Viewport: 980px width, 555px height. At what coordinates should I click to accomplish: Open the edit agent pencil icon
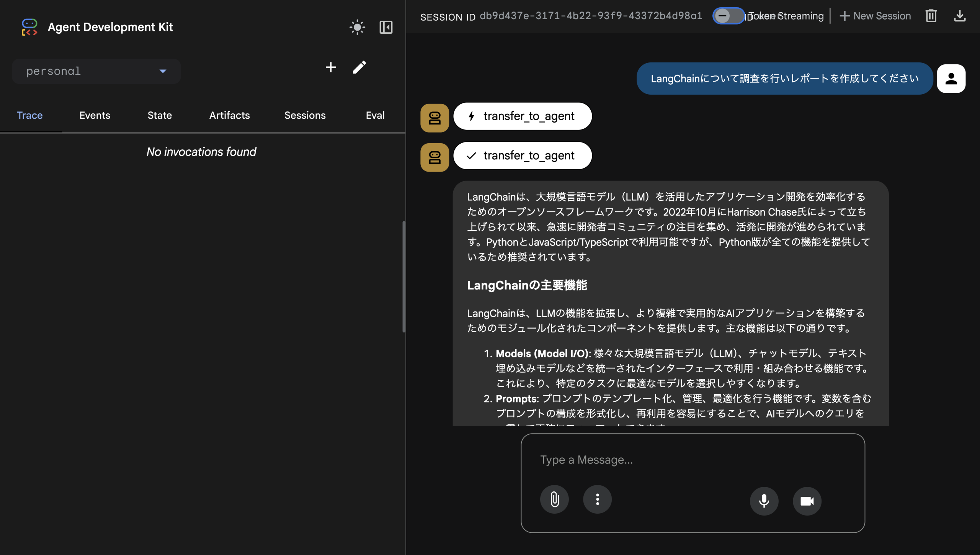pyautogui.click(x=359, y=67)
